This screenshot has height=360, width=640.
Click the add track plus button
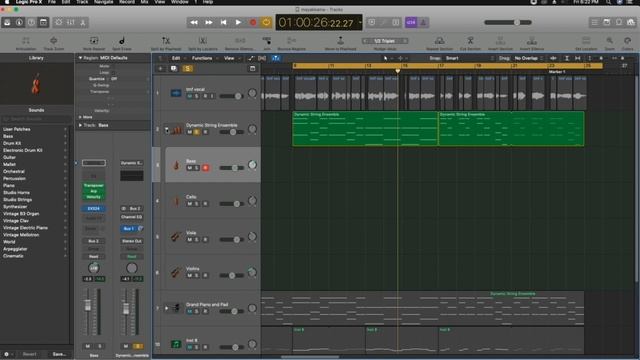pyautogui.click(x=161, y=69)
